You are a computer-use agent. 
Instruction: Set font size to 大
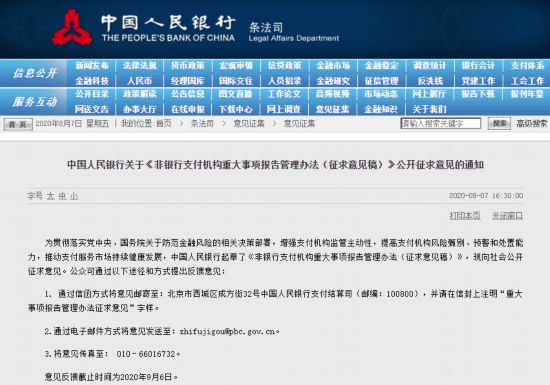tap(51, 196)
